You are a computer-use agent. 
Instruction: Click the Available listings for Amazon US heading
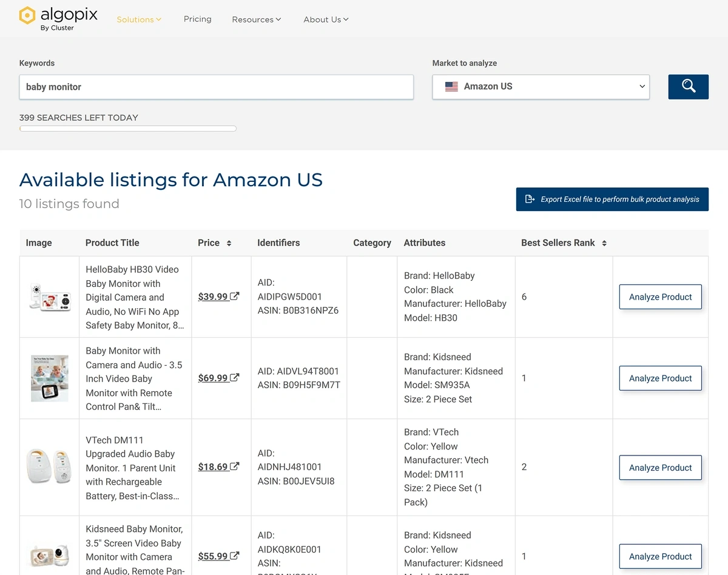coord(171,180)
